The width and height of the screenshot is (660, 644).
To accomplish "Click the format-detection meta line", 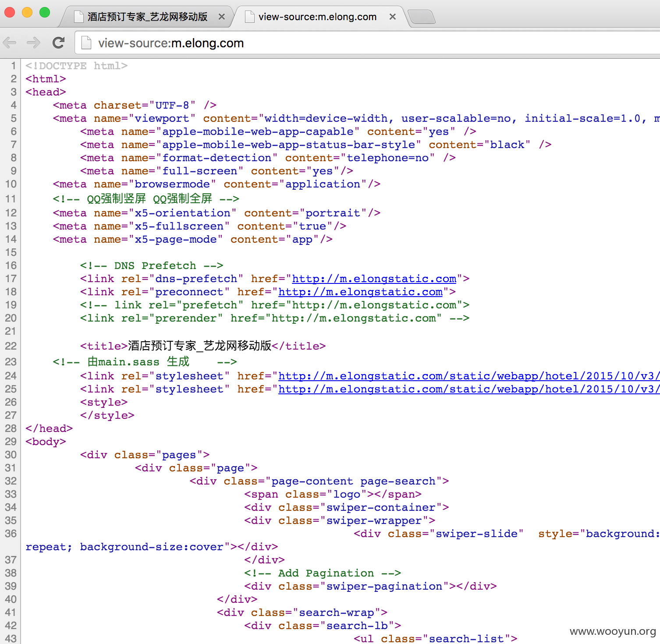I will [x=268, y=158].
